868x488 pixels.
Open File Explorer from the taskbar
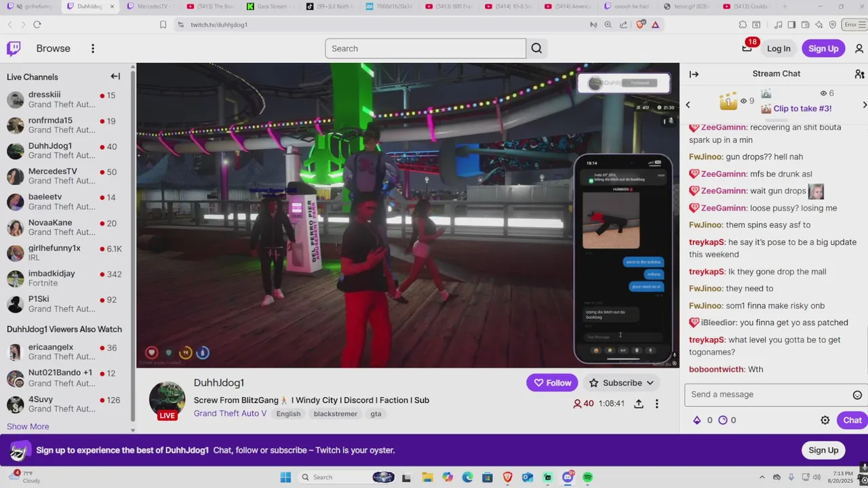[427, 477]
